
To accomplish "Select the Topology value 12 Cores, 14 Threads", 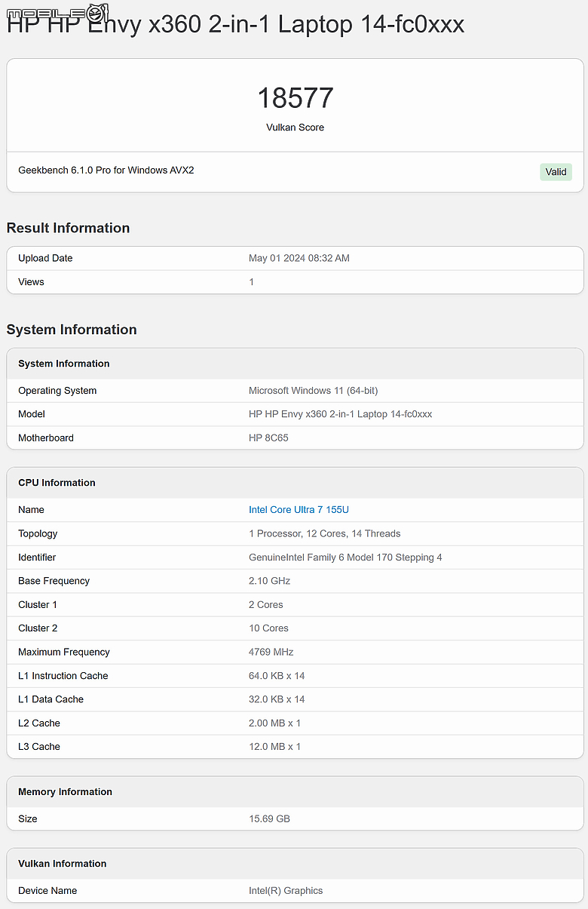I will click(x=324, y=533).
